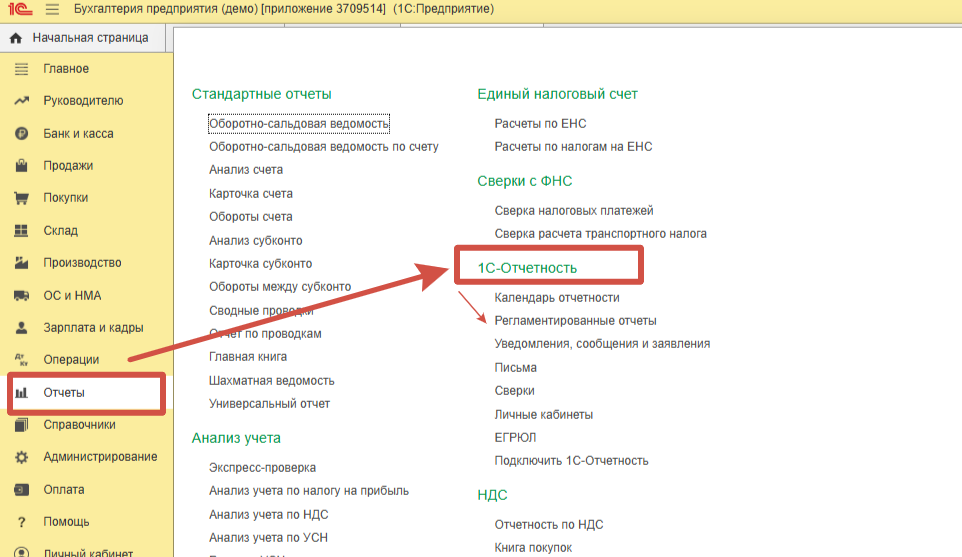Open the Карточка счета report

coord(251,194)
